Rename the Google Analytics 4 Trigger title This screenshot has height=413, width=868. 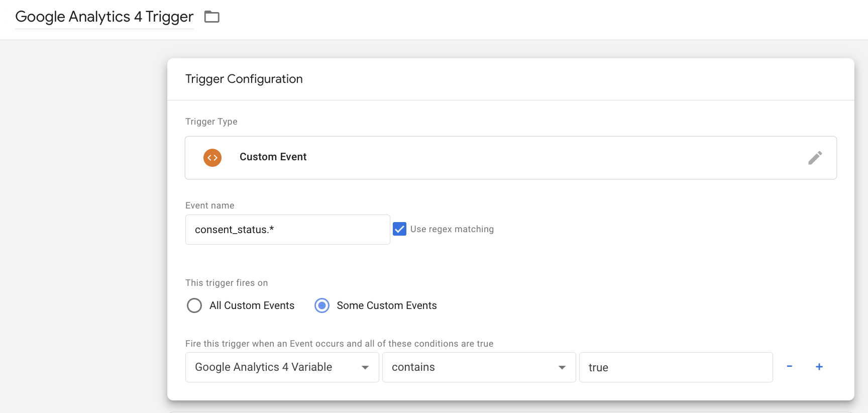pos(104,17)
